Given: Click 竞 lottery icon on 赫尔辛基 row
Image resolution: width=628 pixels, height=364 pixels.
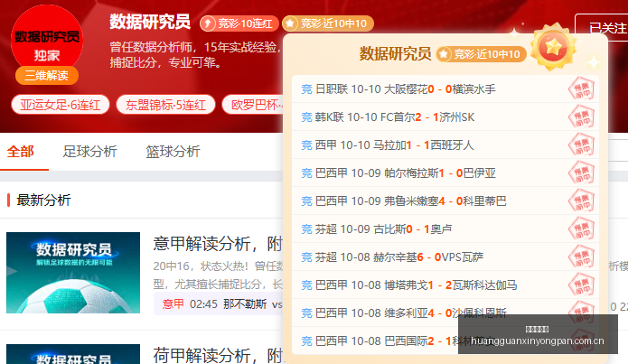Looking at the screenshot, I should tap(307, 257).
